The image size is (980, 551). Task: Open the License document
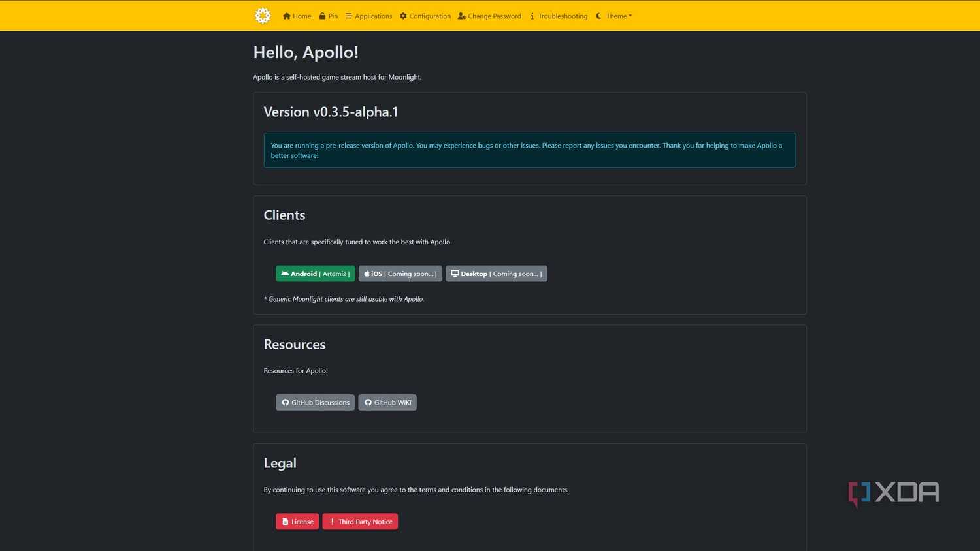pyautogui.click(x=297, y=522)
